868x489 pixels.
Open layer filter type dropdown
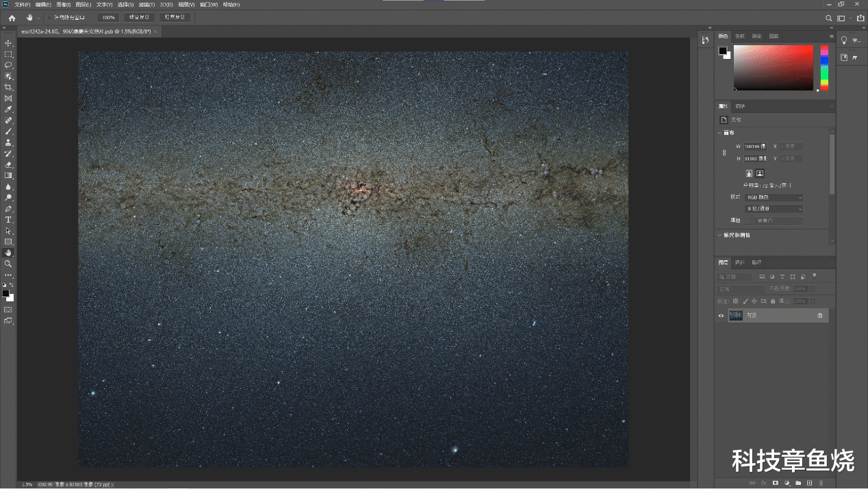pyautogui.click(x=734, y=277)
